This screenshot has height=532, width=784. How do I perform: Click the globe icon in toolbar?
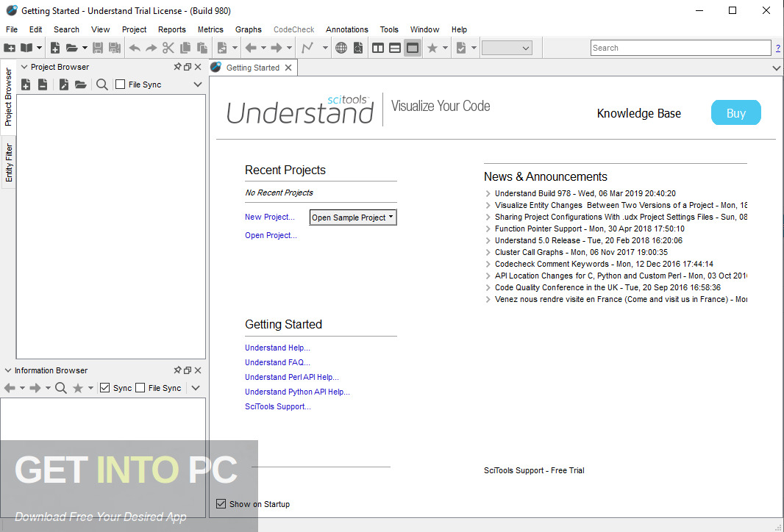click(x=341, y=48)
